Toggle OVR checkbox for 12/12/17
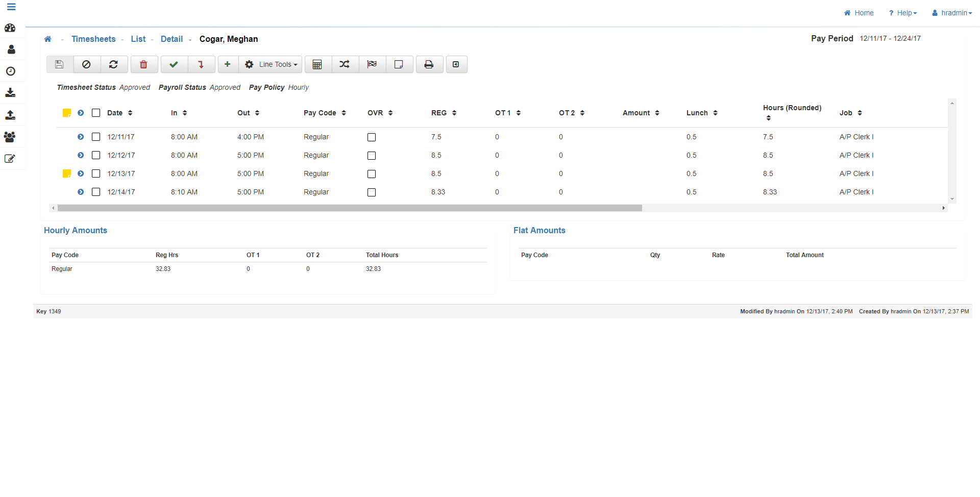The image size is (980, 497). point(372,156)
